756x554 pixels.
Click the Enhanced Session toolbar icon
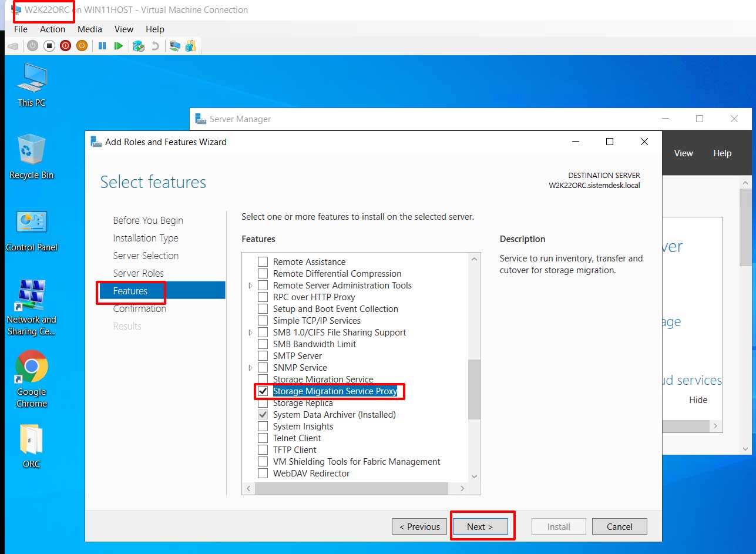pos(174,46)
